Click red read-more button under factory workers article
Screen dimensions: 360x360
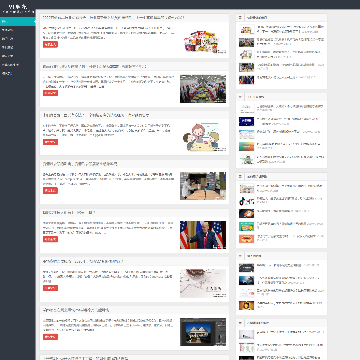pos(50,93)
